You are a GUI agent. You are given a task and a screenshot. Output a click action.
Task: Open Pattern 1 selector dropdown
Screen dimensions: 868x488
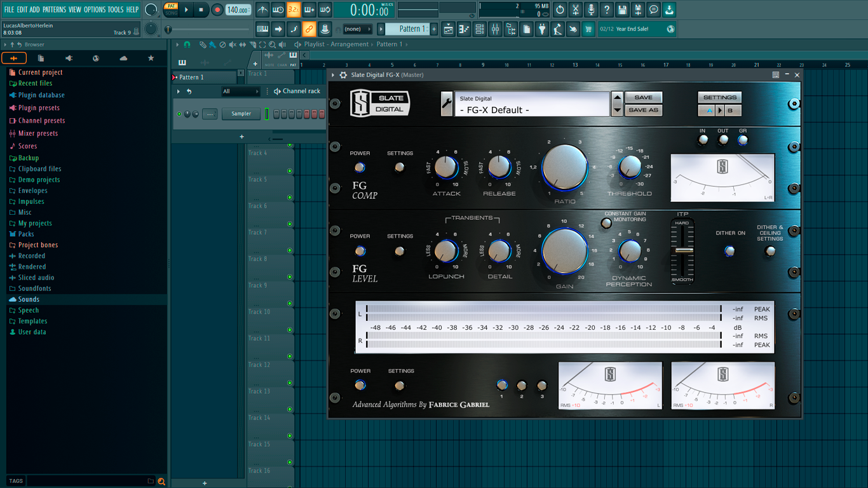409,29
